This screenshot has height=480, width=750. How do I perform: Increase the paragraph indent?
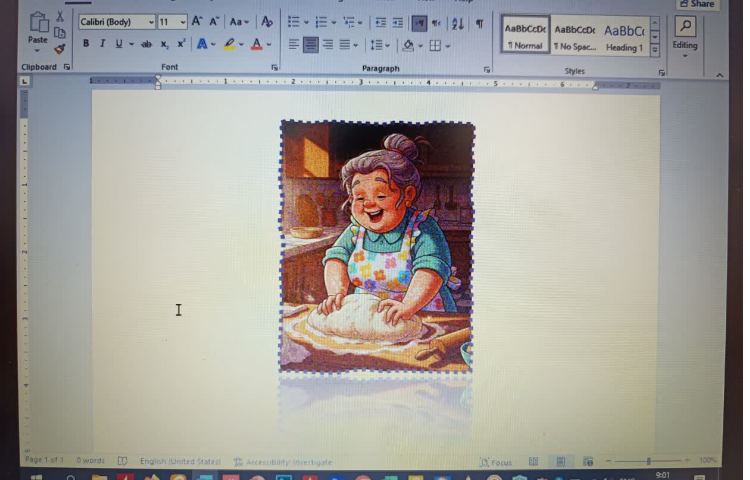point(397,22)
